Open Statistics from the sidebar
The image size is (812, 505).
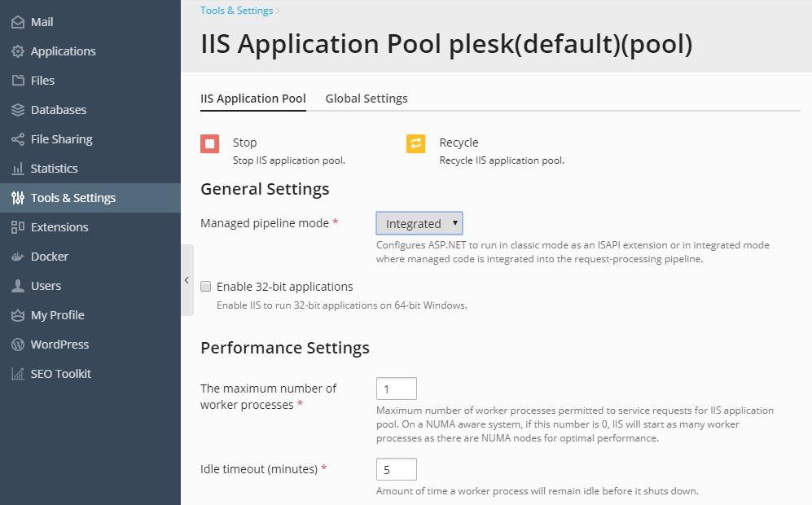point(54,169)
